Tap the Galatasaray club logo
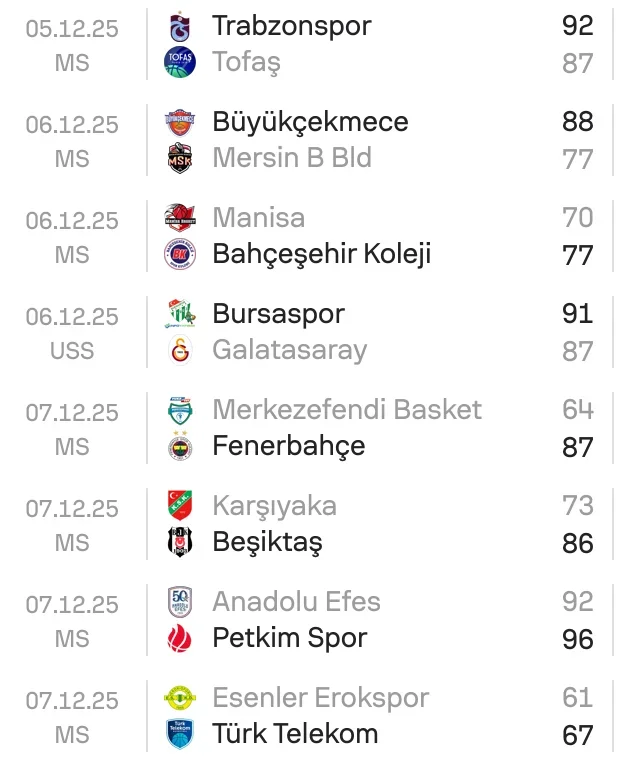This screenshot has height=776, width=638. tap(180, 351)
